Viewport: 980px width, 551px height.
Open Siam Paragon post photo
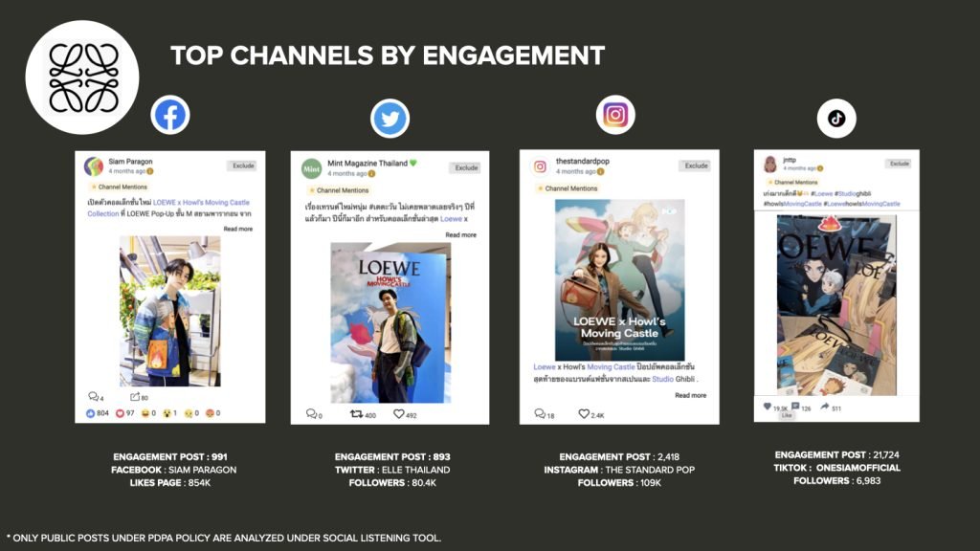(170, 311)
